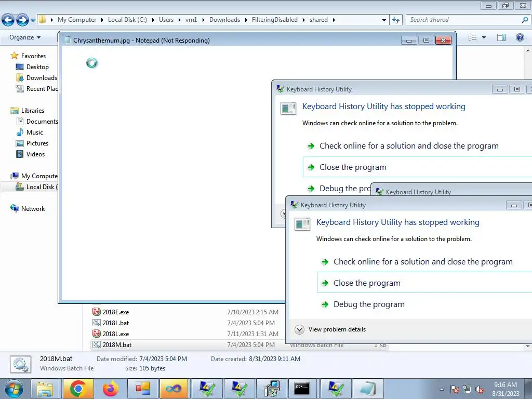
Task: Open the view options dropdown arrow
Action: coord(484,37)
